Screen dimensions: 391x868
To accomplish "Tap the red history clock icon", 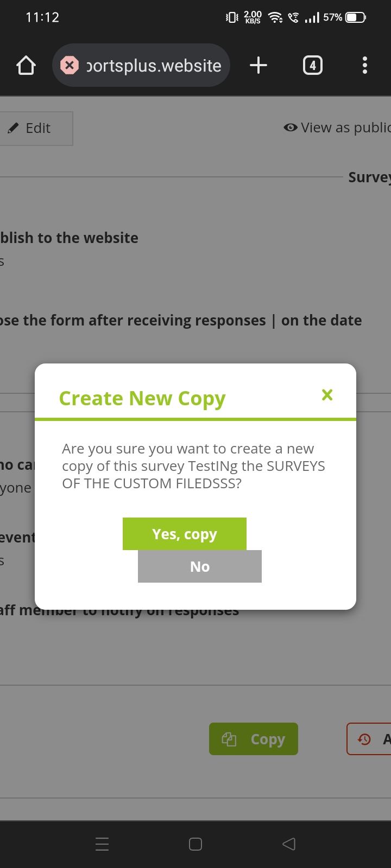I will [364, 739].
